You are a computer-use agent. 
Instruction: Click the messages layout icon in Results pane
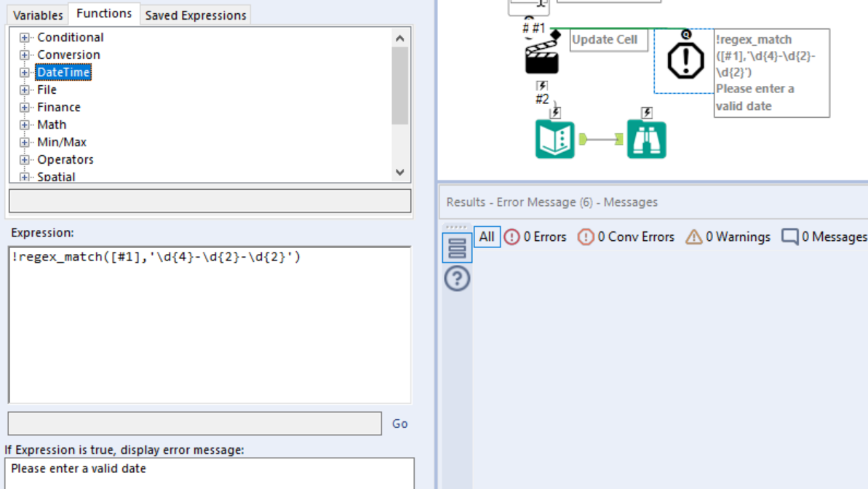click(457, 246)
